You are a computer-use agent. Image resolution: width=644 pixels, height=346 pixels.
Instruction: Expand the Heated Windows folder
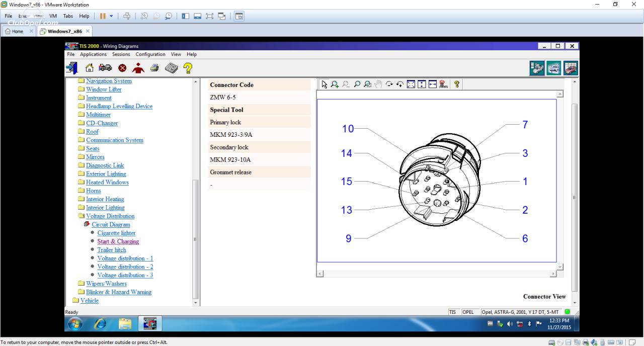click(82, 183)
